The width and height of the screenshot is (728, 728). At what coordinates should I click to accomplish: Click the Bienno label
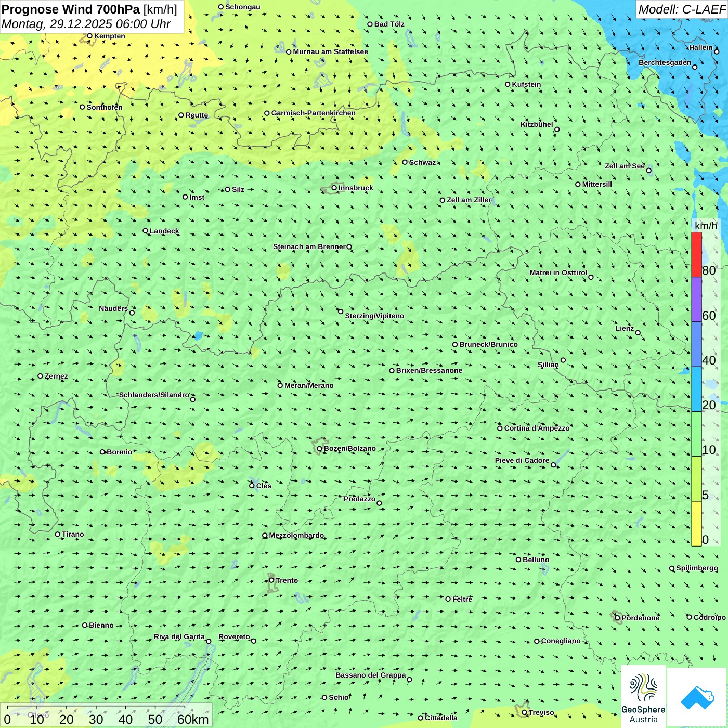pos(101,625)
